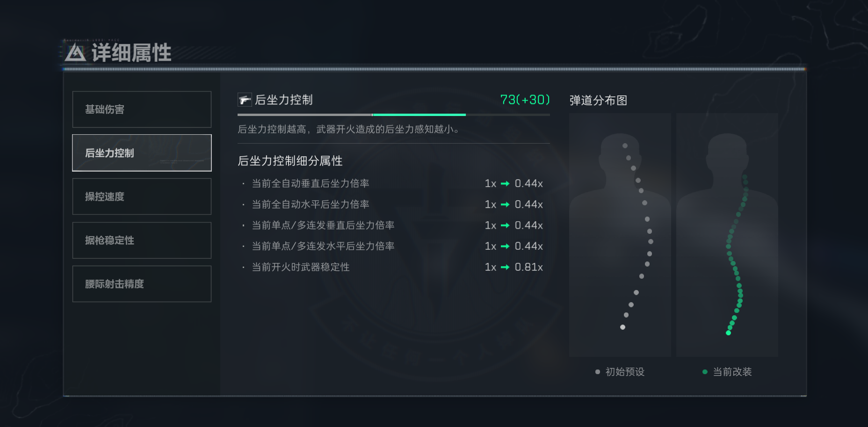Click the 0.81x weapon stability value
The width and height of the screenshot is (868, 427).
click(x=528, y=267)
